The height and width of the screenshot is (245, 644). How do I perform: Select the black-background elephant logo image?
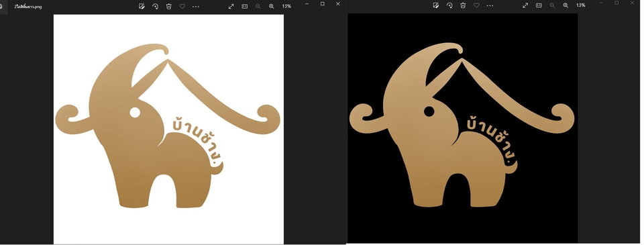click(x=463, y=128)
